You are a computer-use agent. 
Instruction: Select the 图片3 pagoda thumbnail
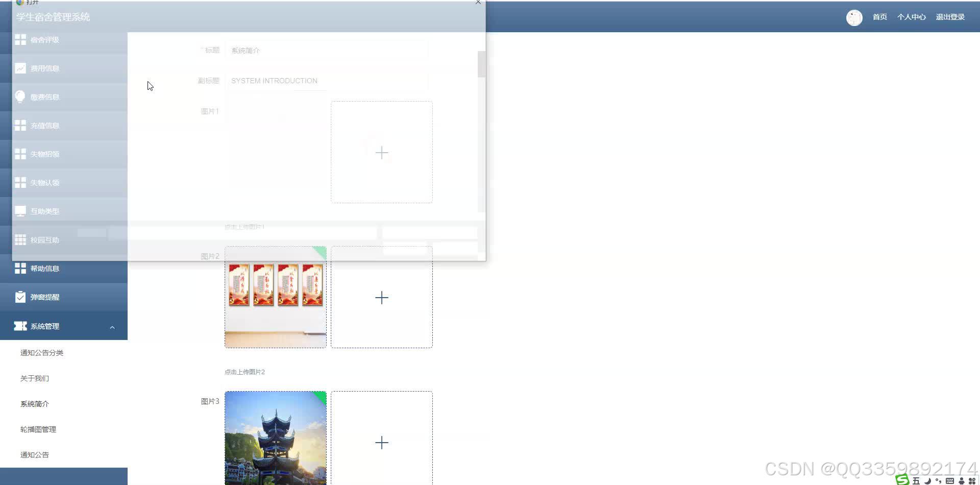(276, 438)
